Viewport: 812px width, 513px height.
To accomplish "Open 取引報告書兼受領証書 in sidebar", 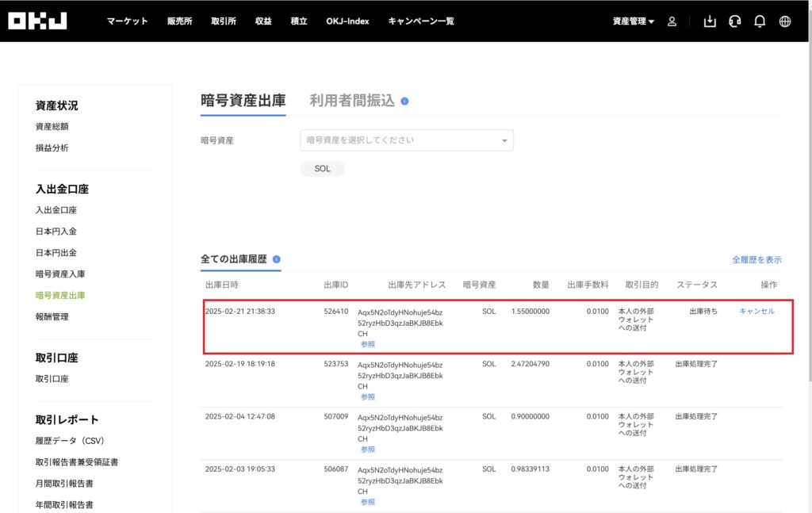I will (77, 462).
